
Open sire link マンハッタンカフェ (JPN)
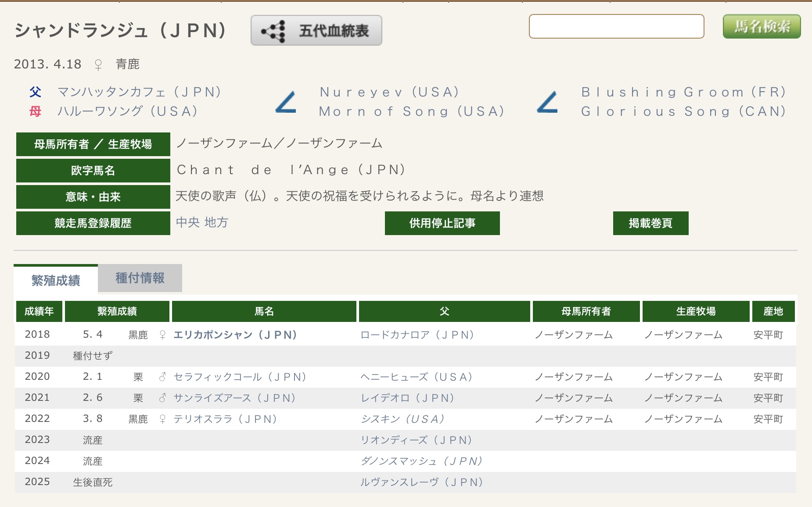[139, 92]
